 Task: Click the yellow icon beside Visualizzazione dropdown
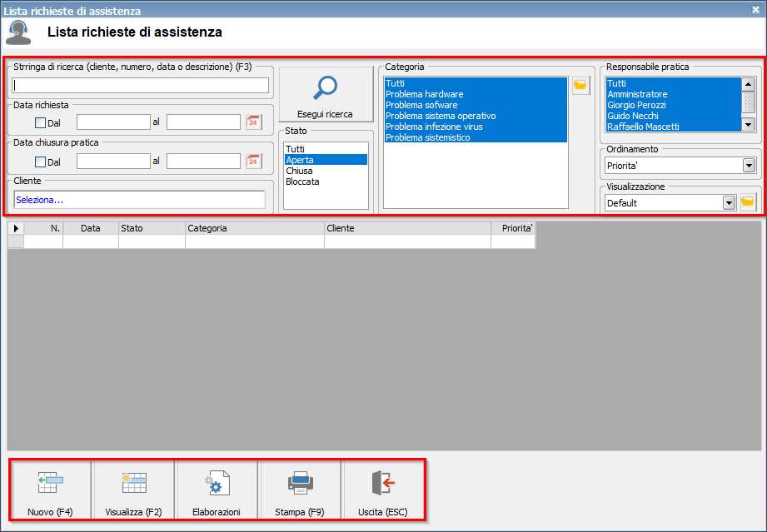[748, 202]
